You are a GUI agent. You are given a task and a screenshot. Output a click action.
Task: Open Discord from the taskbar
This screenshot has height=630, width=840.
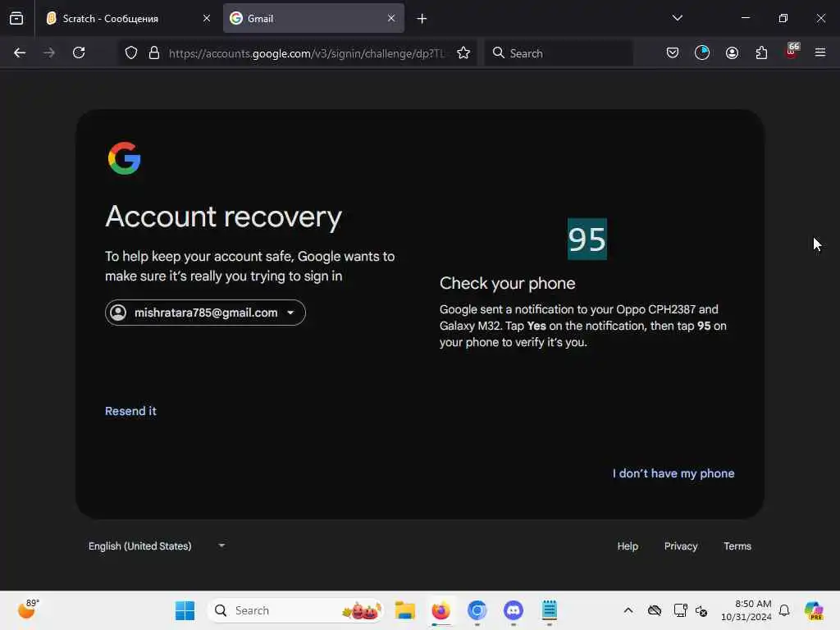pos(514,610)
